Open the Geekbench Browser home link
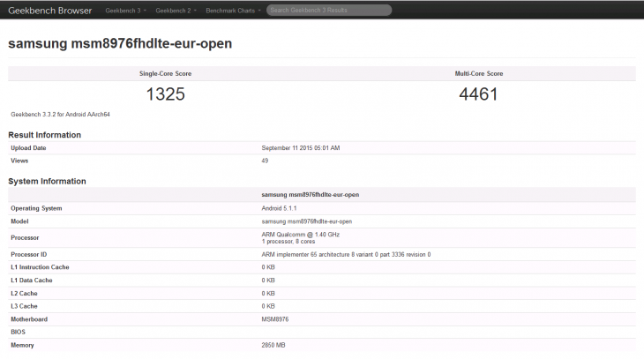Viewport: 644px width, 359px height. (49, 11)
